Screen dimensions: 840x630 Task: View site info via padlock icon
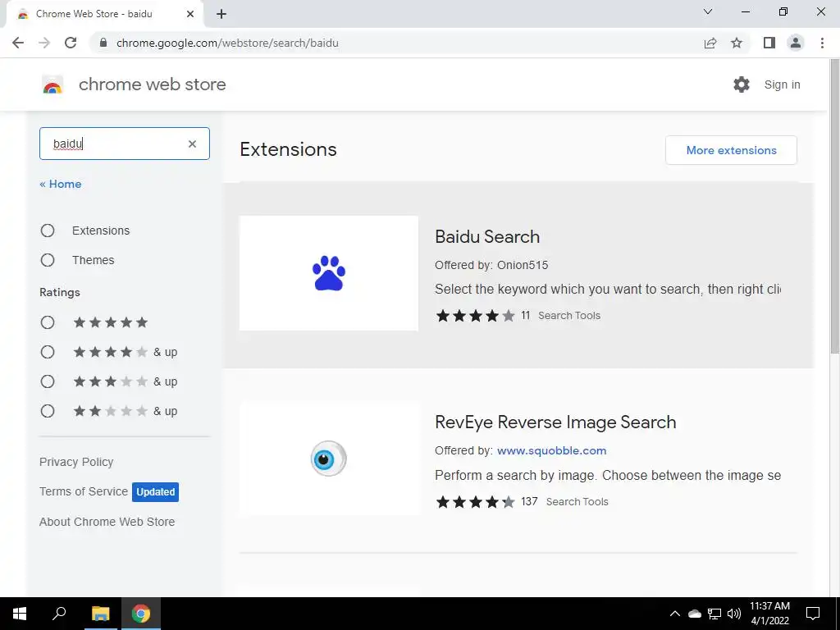coord(103,43)
